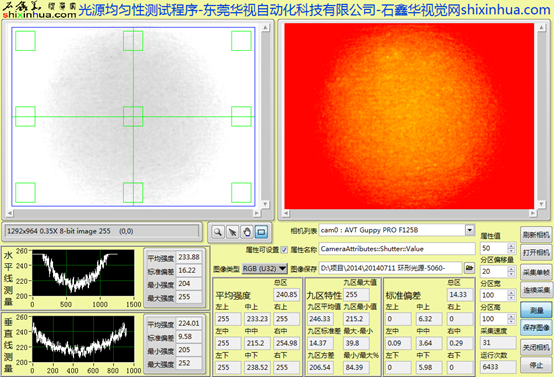Click scroll-right arrow under heat map image

click(532, 213)
